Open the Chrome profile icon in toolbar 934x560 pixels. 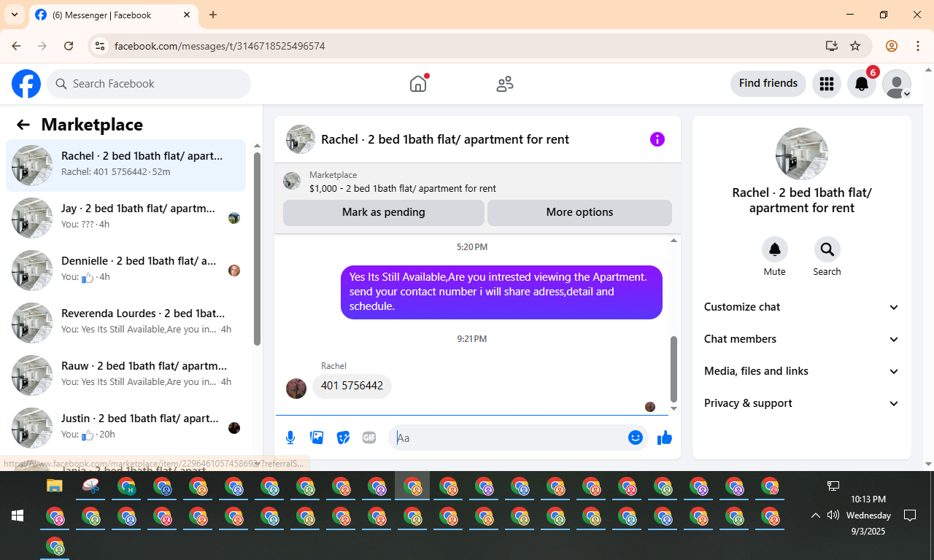pyautogui.click(x=892, y=46)
